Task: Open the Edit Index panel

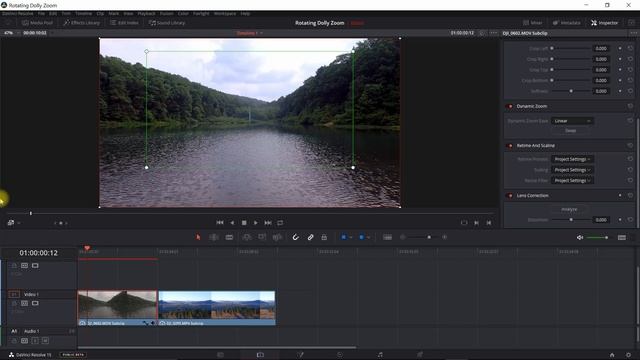Action: [124, 23]
